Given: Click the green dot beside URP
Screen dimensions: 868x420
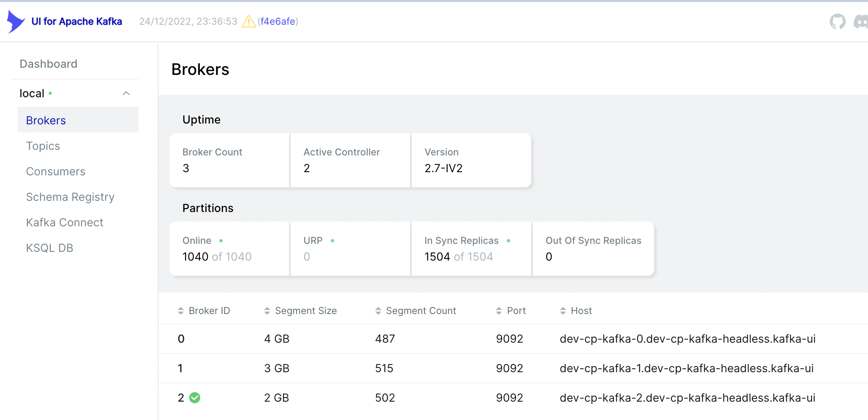Looking at the screenshot, I should 332,241.
